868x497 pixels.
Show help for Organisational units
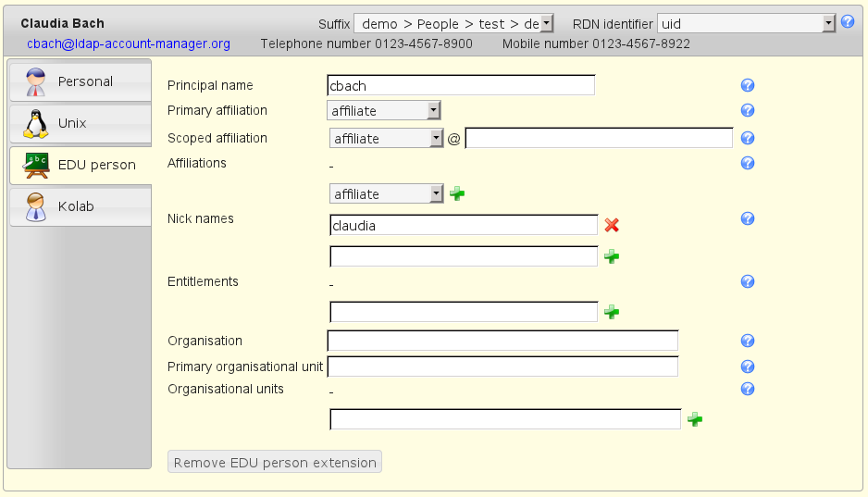click(749, 390)
